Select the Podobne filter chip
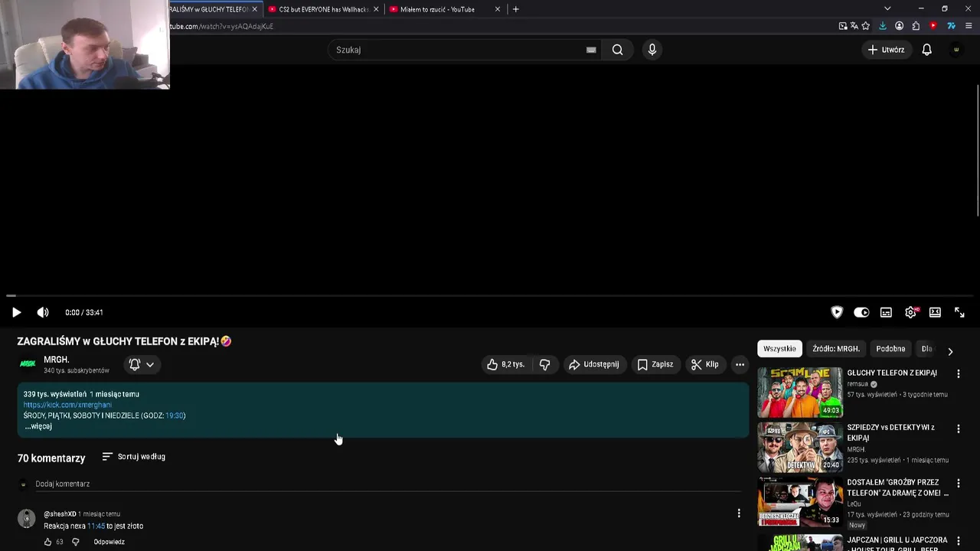The height and width of the screenshot is (551, 980). click(890, 349)
